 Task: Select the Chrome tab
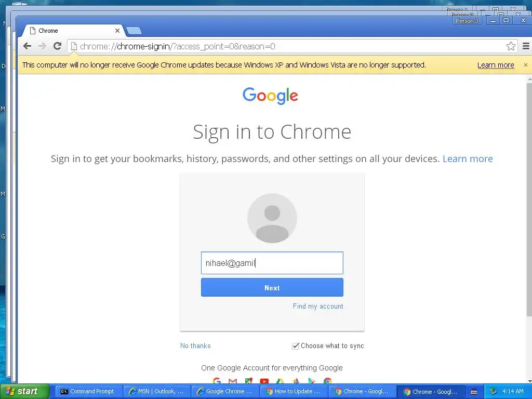click(x=73, y=31)
